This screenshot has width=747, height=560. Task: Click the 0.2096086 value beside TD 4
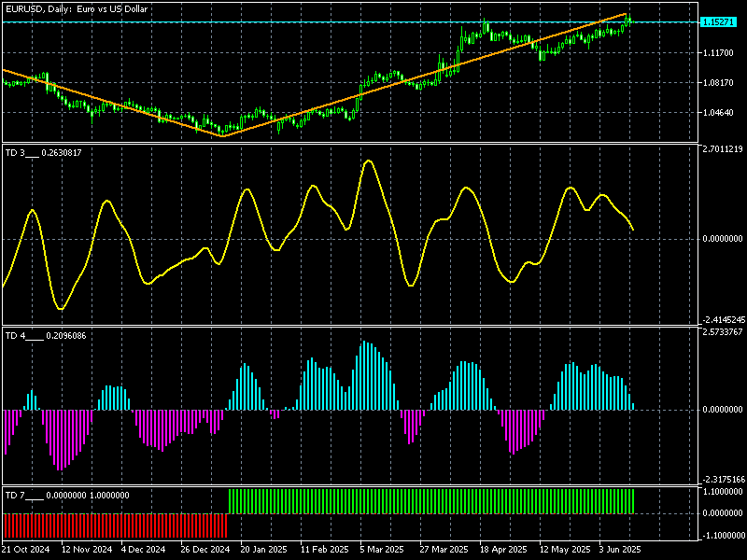coord(66,336)
